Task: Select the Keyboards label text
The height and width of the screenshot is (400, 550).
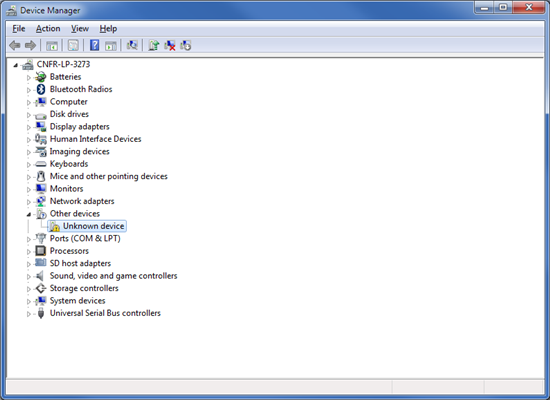Action: (69, 164)
